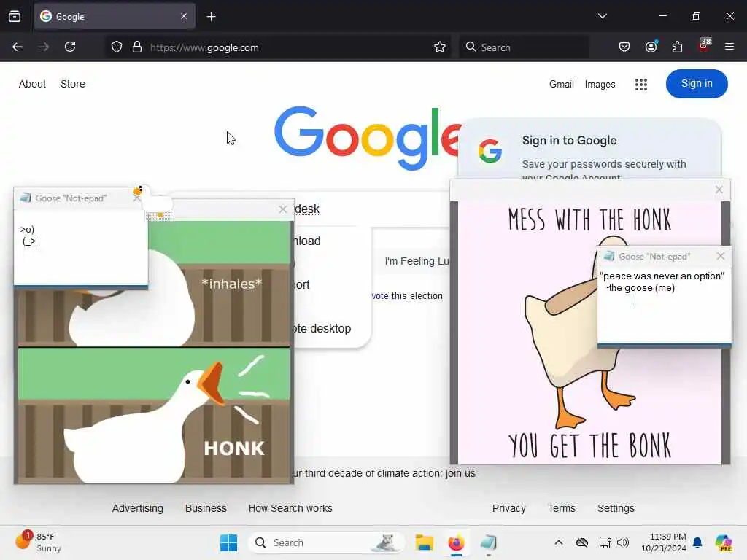Click the Sign in to Google heading

click(x=569, y=141)
